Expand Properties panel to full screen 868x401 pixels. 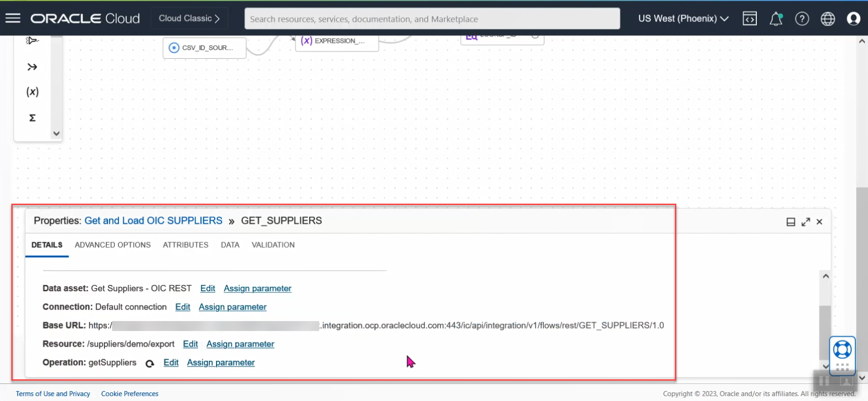click(806, 222)
